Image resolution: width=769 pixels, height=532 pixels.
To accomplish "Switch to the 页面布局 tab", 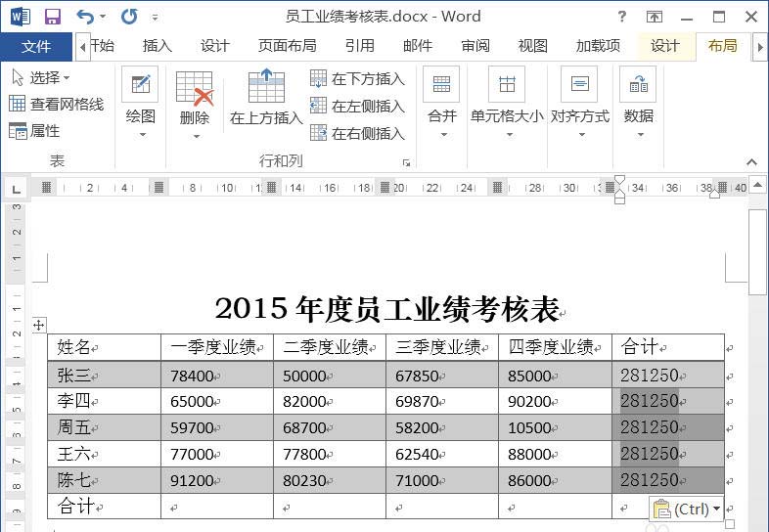I will pos(287,46).
